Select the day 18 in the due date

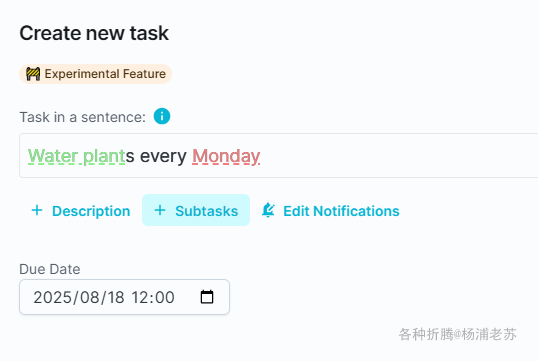tap(116, 297)
